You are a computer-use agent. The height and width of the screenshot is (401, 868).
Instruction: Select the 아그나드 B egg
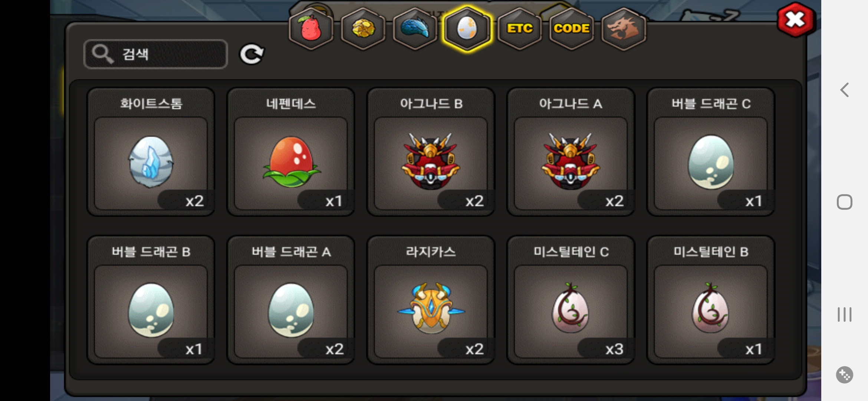[x=431, y=152]
